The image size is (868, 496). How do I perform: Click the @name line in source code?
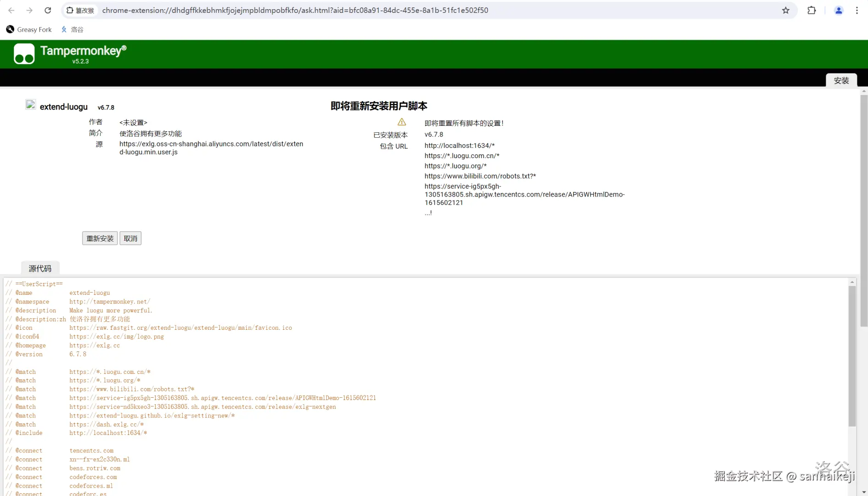click(x=58, y=293)
